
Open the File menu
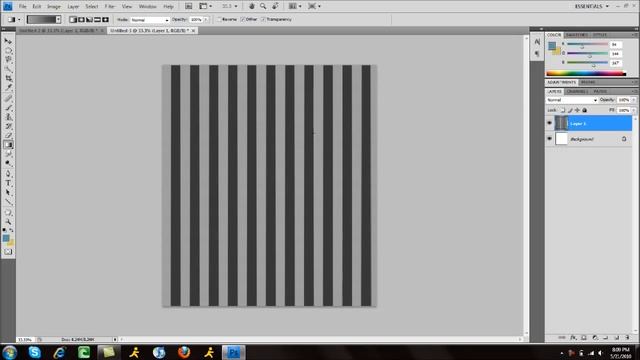[22, 7]
